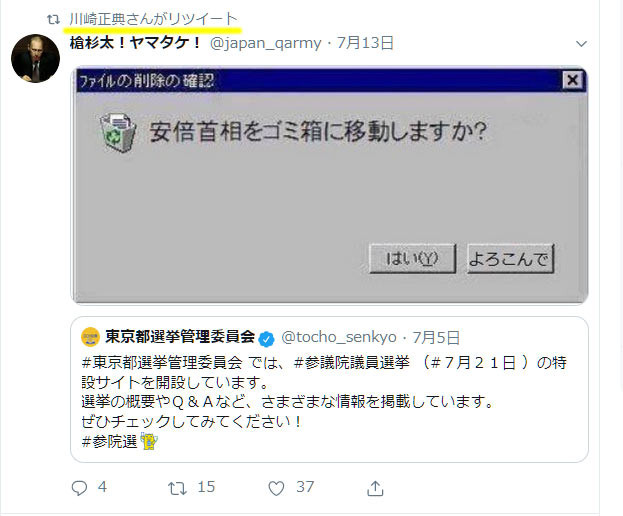Open the 7月13日 tweet timestamp
This screenshot has height=516, width=623.
point(365,43)
